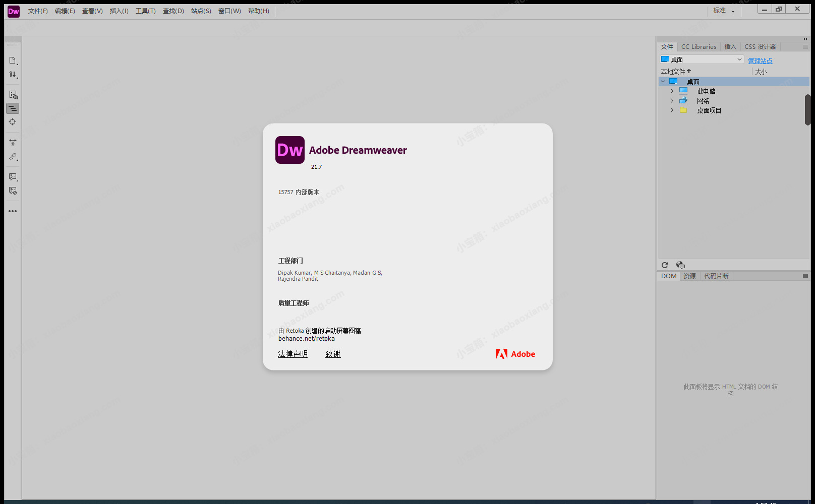Click the 法律声明 link in About dialog
This screenshot has height=504, width=815.
coord(293,354)
